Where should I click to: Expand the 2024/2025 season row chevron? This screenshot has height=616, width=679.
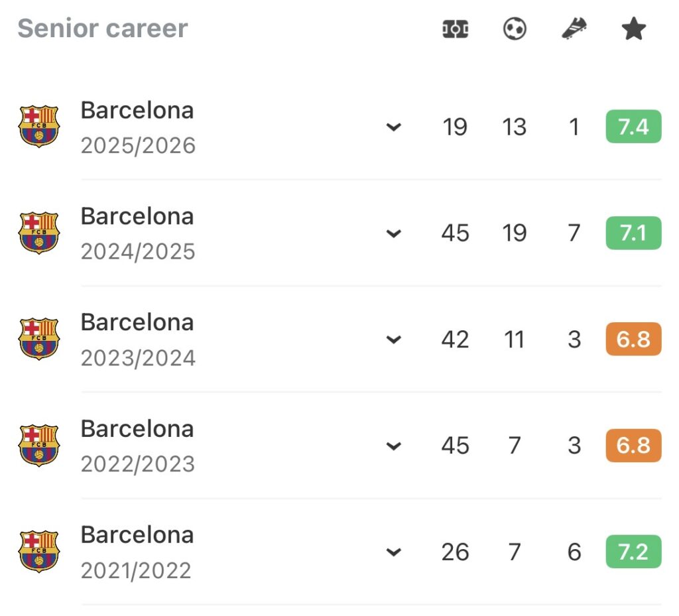(394, 233)
